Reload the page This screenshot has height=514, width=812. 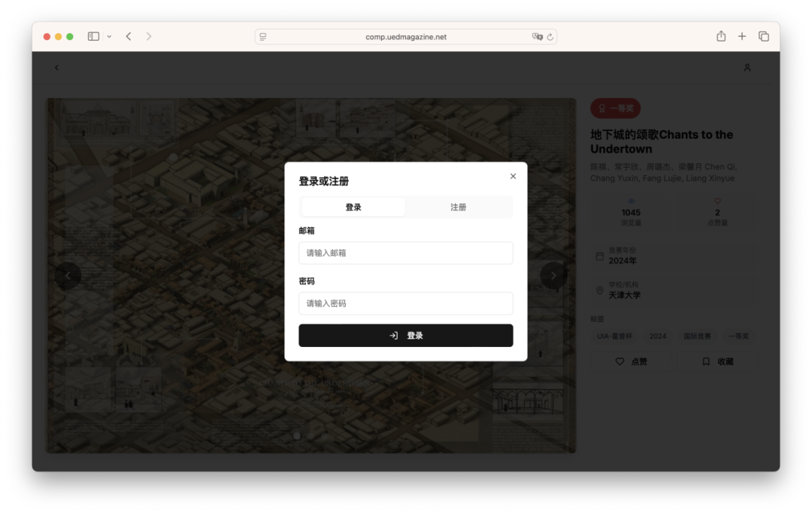pos(550,37)
